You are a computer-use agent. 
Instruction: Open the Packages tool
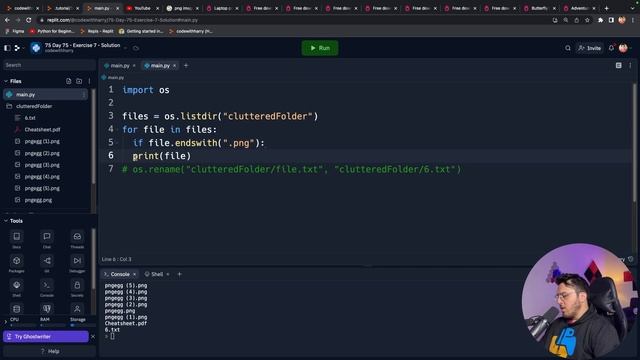click(x=16, y=263)
